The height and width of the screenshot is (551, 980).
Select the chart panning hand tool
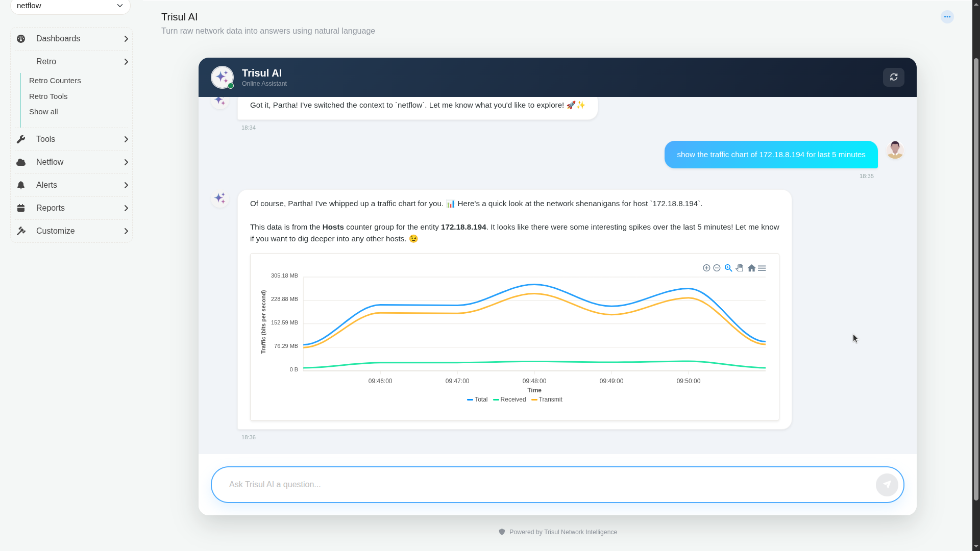740,268
